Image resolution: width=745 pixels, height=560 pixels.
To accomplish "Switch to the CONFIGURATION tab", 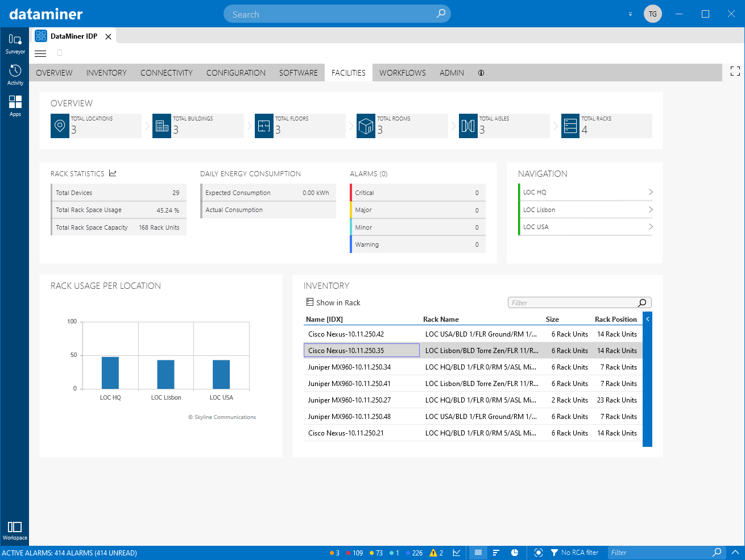I will [236, 73].
